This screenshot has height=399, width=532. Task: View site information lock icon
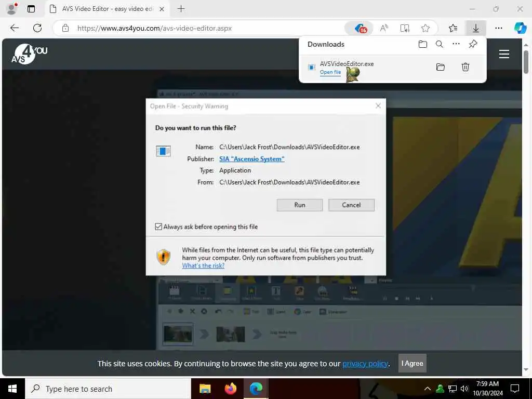[65, 28]
